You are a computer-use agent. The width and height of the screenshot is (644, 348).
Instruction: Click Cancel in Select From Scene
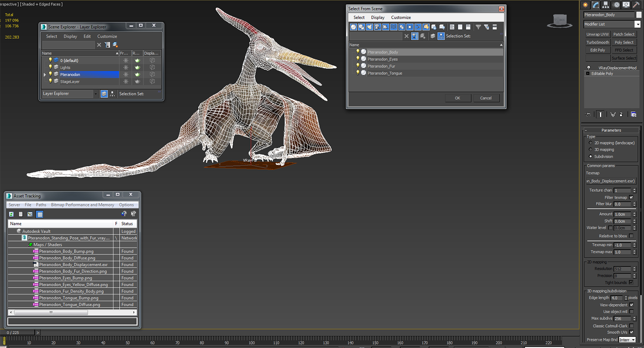486,98
